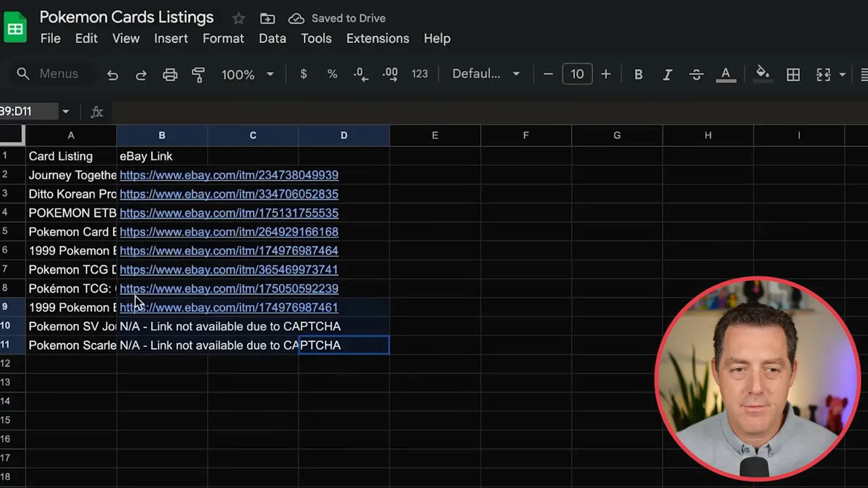This screenshot has width=868, height=488.
Task: Open the 123 more number formats
Action: [x=419, y=74]
